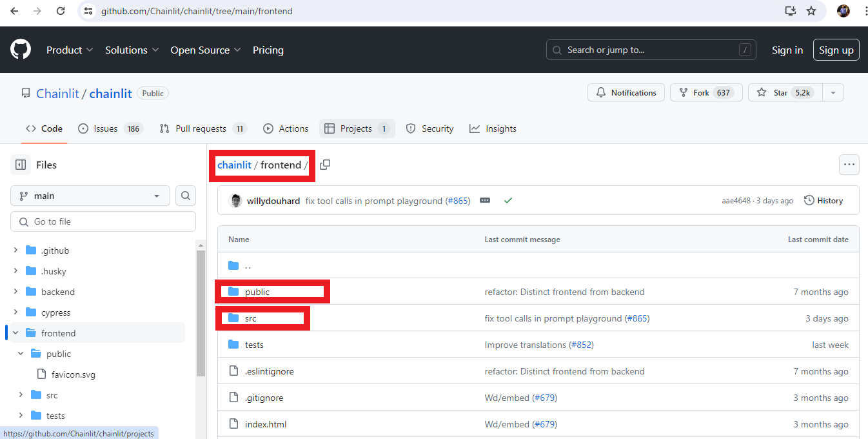
Task: Open the Star button dropdown arrow
Action: 833,92
